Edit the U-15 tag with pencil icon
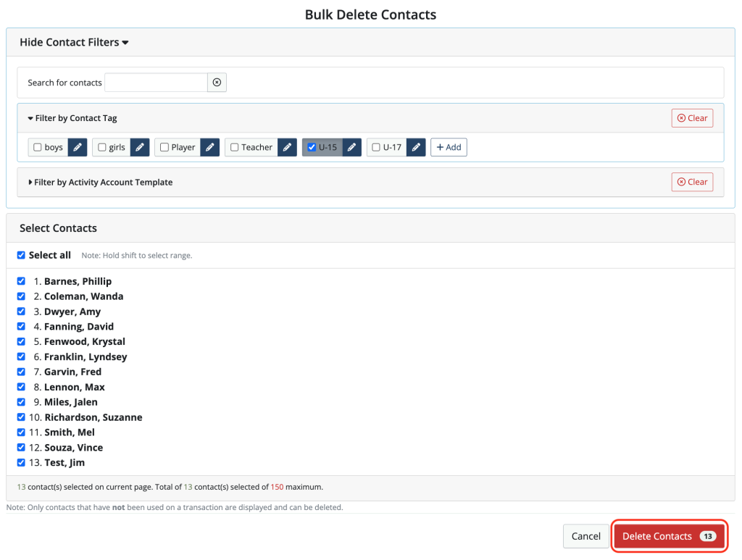The image size is (742, 560). [x=351, y=147]
